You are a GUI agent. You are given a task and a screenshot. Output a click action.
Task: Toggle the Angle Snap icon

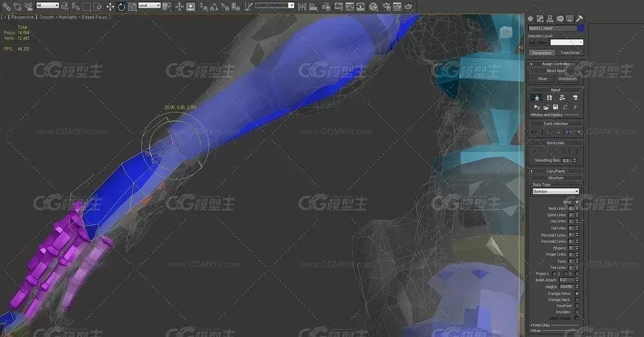214,6
